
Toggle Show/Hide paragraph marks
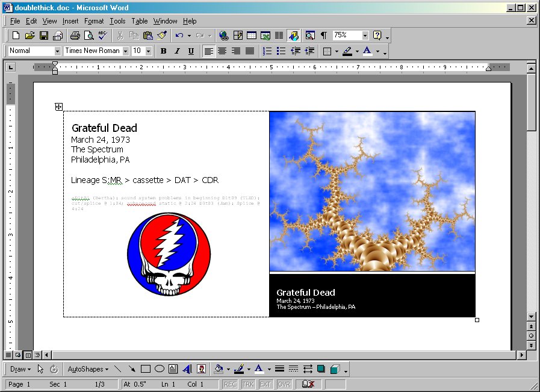(324, 35)
